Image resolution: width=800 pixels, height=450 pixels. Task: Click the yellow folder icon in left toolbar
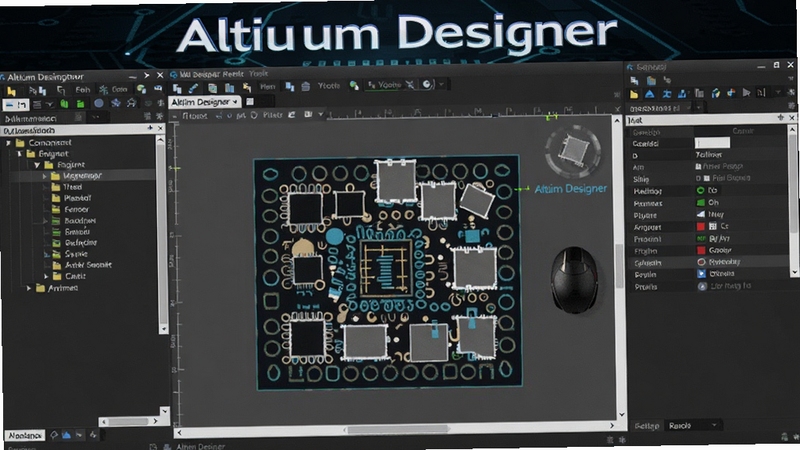point(11,91)
